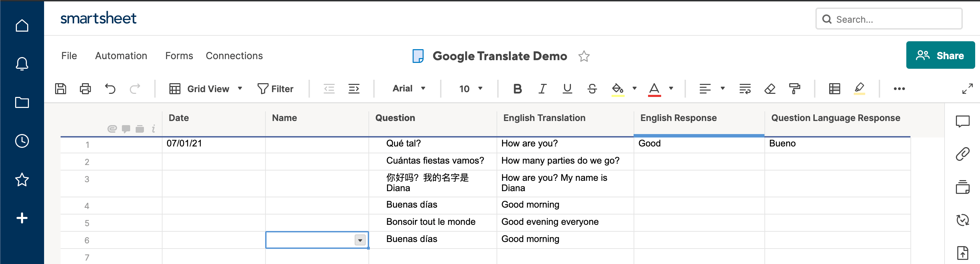The image size is (980, 264).
Task: Click the Indent icon
Action: pos(354,89)
